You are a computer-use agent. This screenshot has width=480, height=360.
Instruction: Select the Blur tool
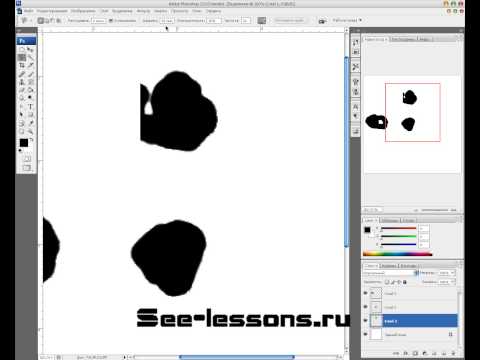point(22,98)
